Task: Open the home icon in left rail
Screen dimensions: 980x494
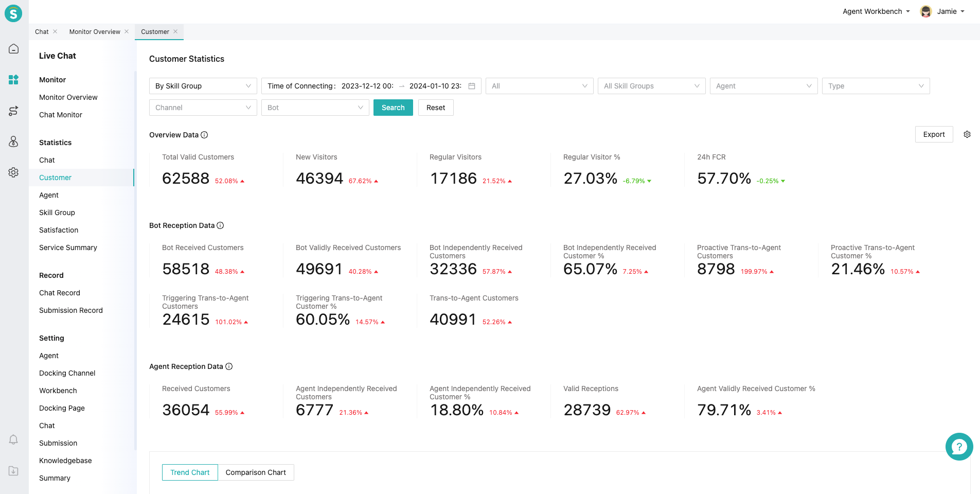Action: [14, 49]
